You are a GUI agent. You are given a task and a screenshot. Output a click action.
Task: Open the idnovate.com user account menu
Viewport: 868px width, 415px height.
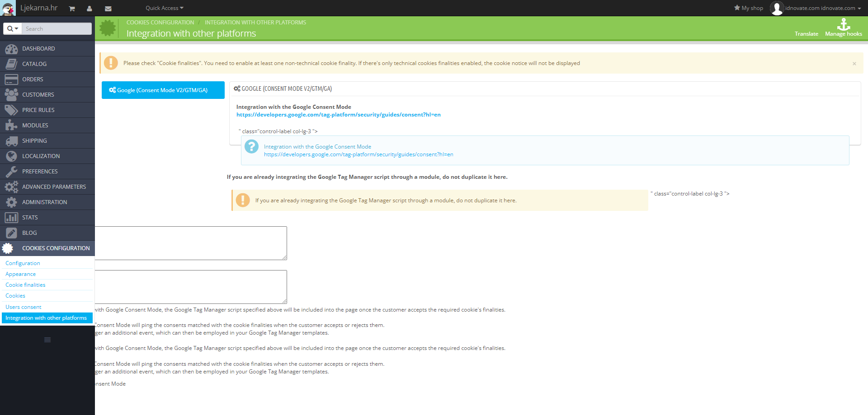pos(823,8)
